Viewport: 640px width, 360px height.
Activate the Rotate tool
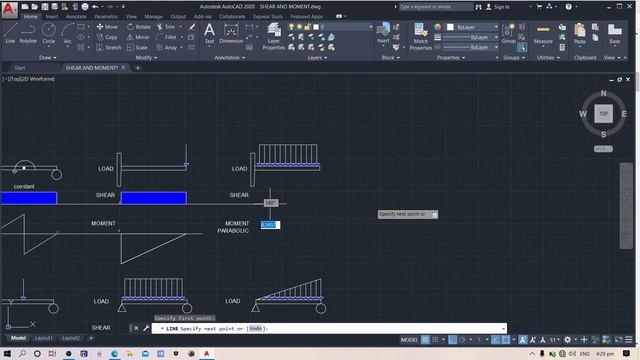pyautogui.click(x=139, y=27)
